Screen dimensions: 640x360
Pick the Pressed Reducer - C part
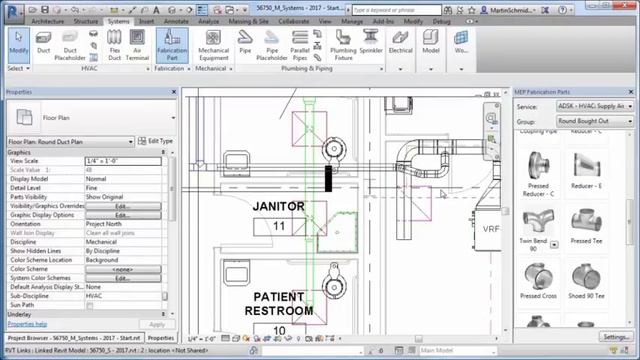tap(538, 173)
